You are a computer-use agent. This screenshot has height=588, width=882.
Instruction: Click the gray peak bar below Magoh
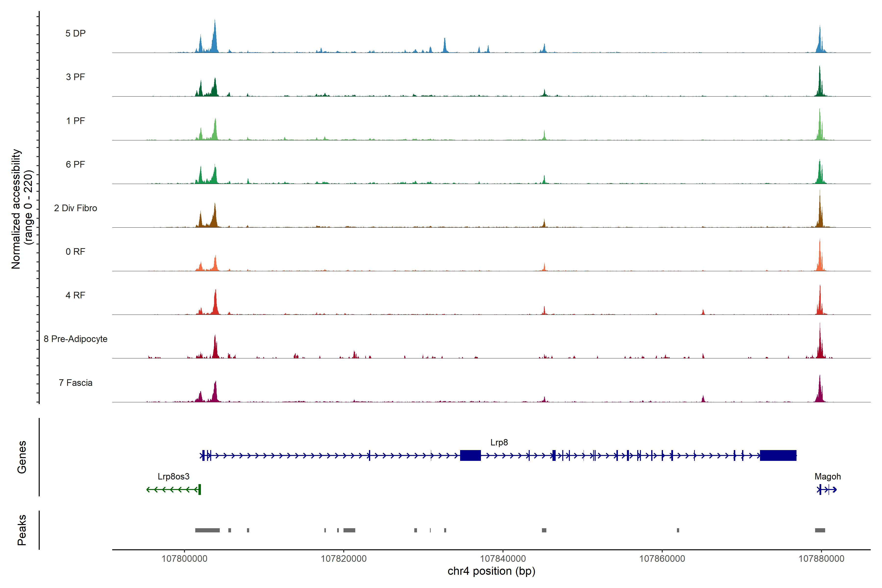point(820,530)
